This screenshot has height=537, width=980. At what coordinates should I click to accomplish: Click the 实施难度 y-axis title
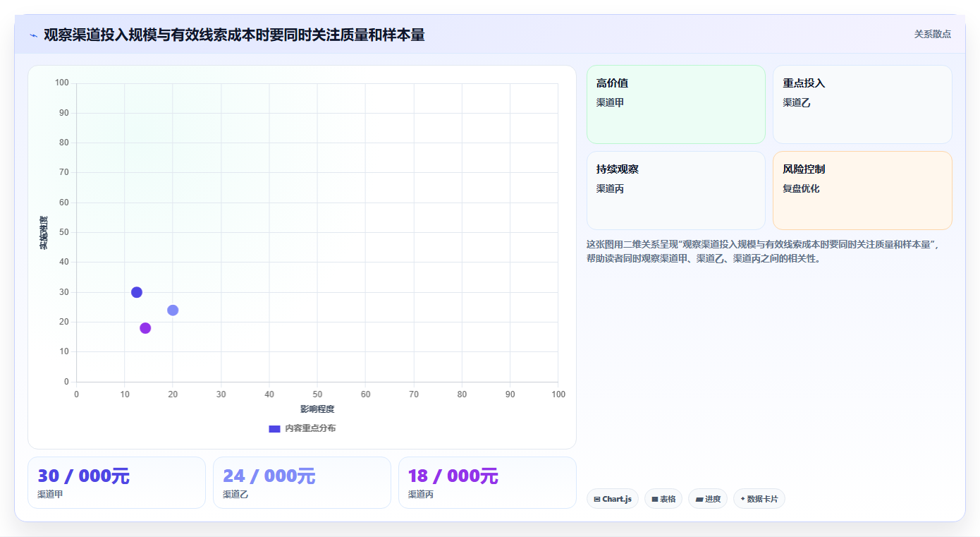tap(44, 233)
